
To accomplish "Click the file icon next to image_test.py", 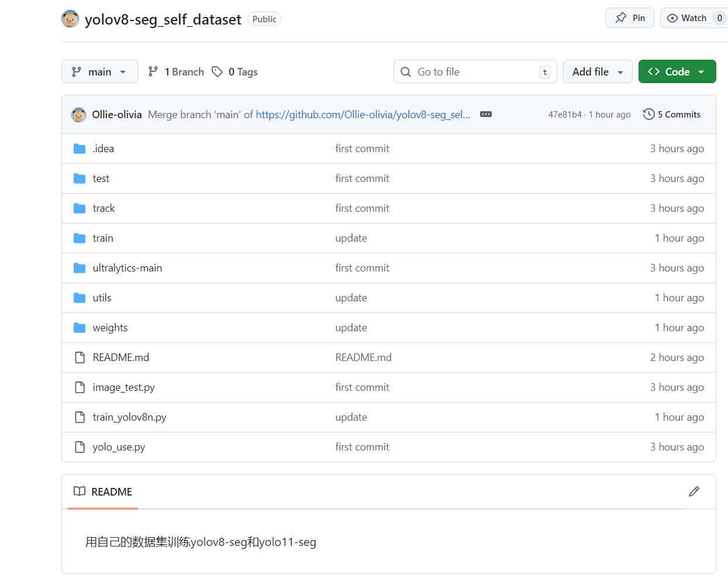I will (80, 387).
